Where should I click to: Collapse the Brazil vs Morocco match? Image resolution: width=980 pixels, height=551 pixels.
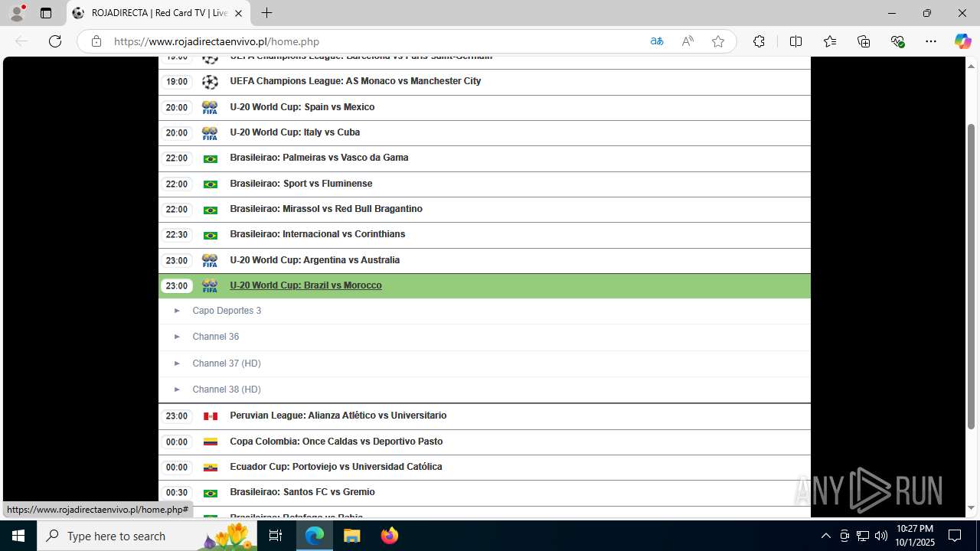point(485,285)
